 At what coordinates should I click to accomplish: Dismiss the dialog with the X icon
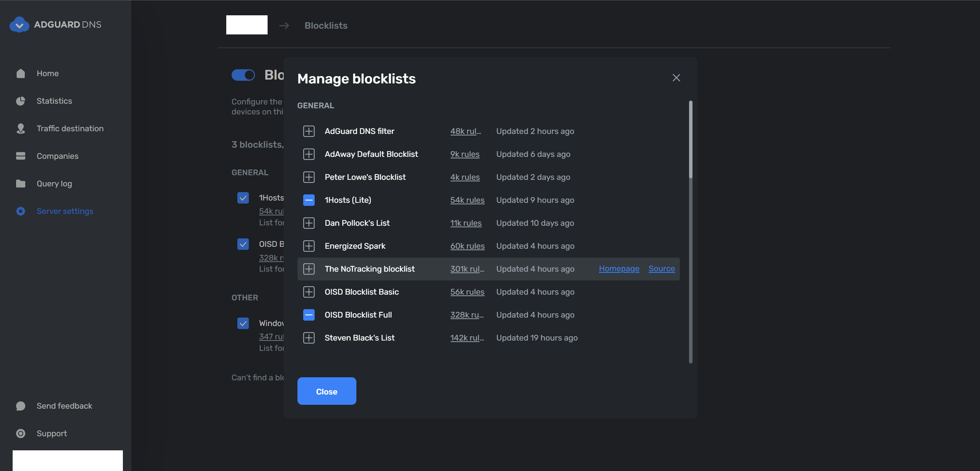coord(676,78)
